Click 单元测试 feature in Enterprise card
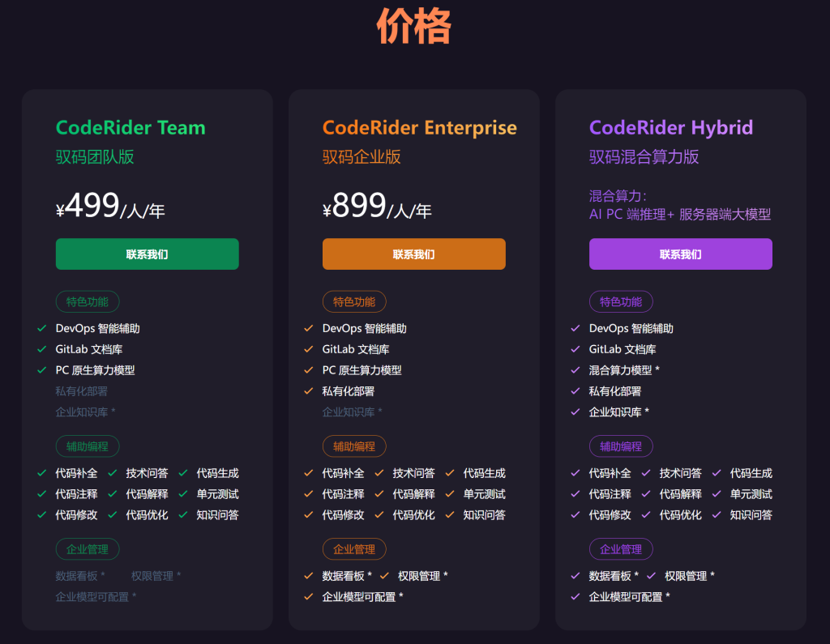This screenshot has width=830, height=644. [485, 493]
